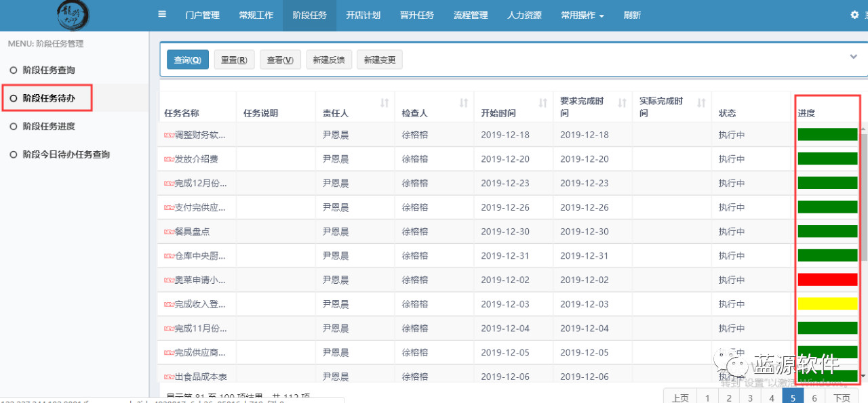Sort by 要求完成时间 column sort icon
This screenshot has height=403, width=868.
(x=622, y=103)
